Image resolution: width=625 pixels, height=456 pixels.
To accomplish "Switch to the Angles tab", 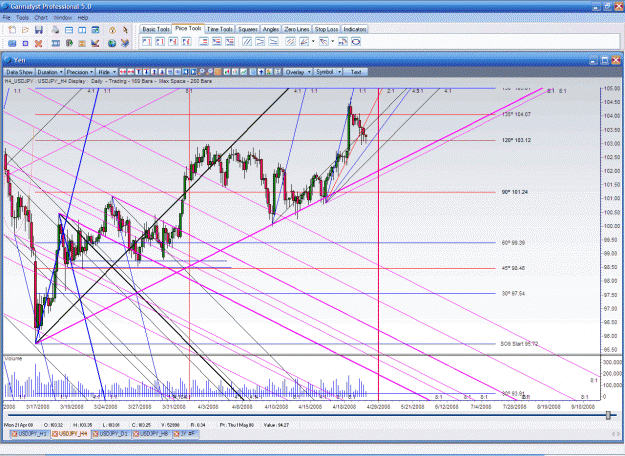I will click(x=271, y=29).
